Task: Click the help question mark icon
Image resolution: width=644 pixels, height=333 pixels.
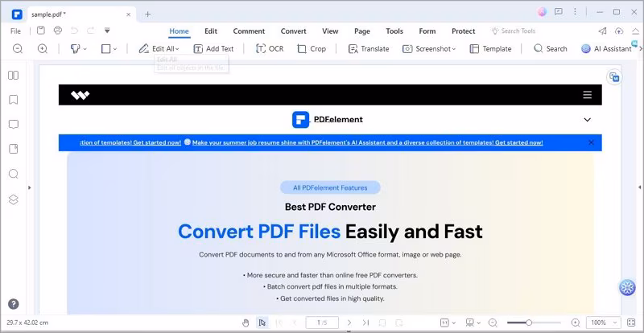Action: pyautogui.click(x=13, y=304)
